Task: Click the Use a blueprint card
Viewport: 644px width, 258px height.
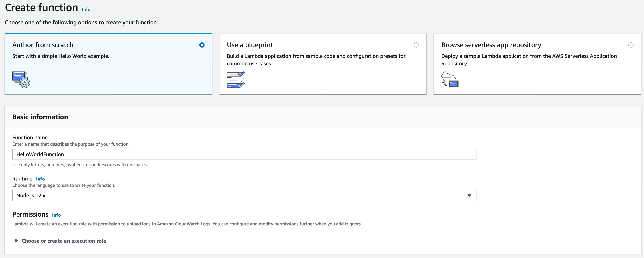Action: [x=323, y=64]
